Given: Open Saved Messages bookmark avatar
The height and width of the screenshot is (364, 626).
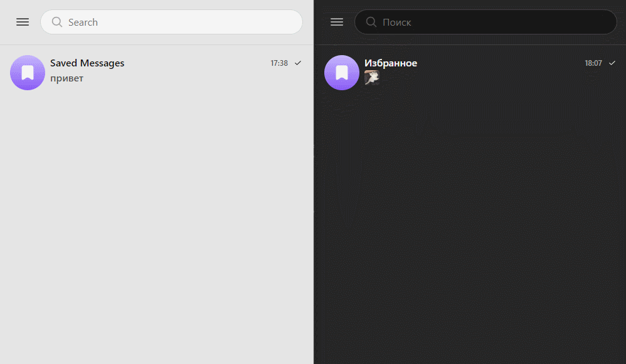Looking at the screenshot, I should [28, 73].
